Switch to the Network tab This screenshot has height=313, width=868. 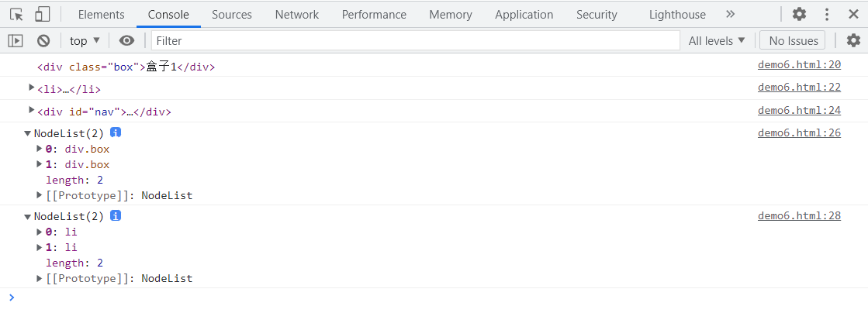coord(297,15)
